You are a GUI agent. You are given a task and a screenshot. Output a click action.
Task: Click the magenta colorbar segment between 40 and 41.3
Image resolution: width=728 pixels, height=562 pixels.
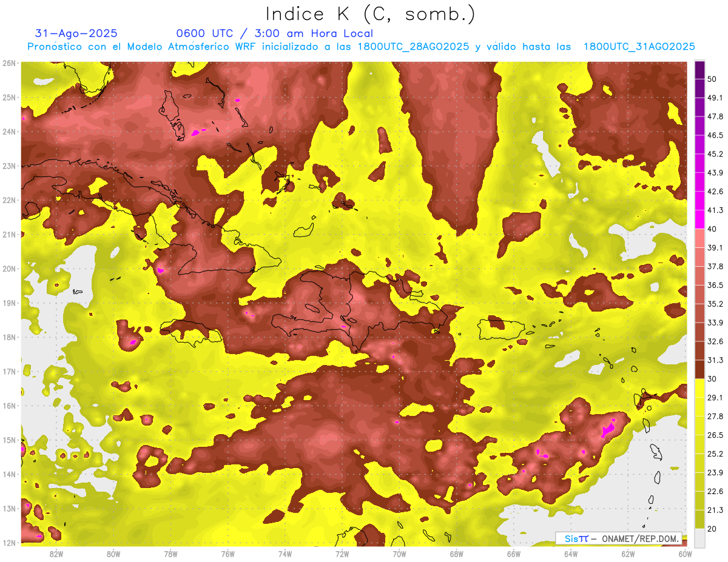coord(699,219)
